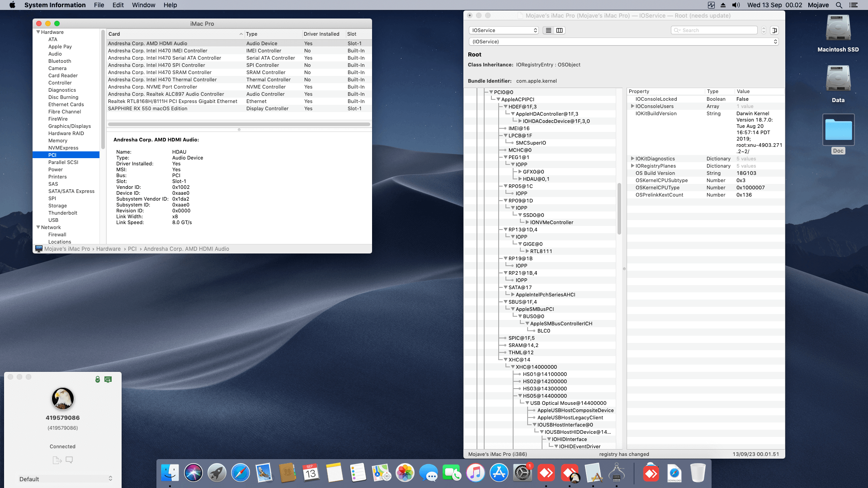Screen dimensions: 868x488
Task: Click the chat bubble icon in AnyDesk
Action: coord(69,460)
